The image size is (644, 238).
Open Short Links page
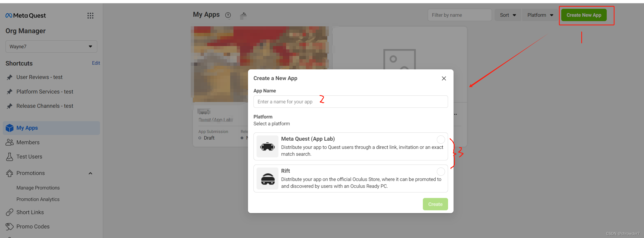(30, 212)
